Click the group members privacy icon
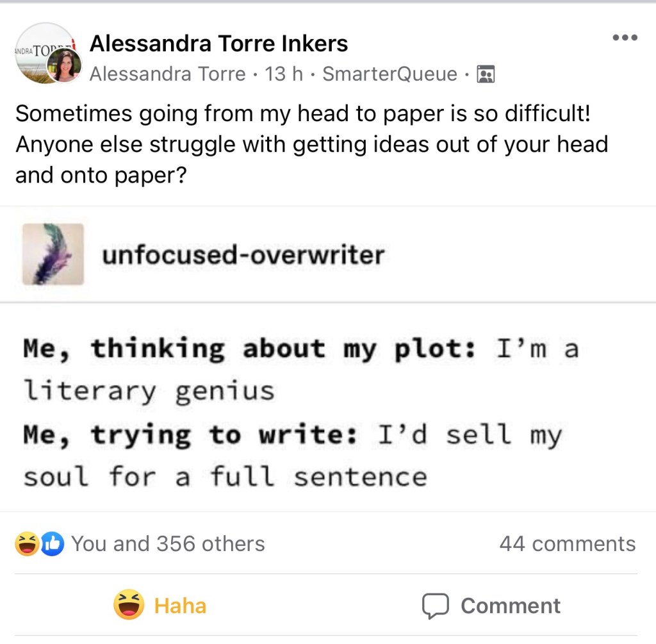Screen dimensions: 656x644 [486, 75]
